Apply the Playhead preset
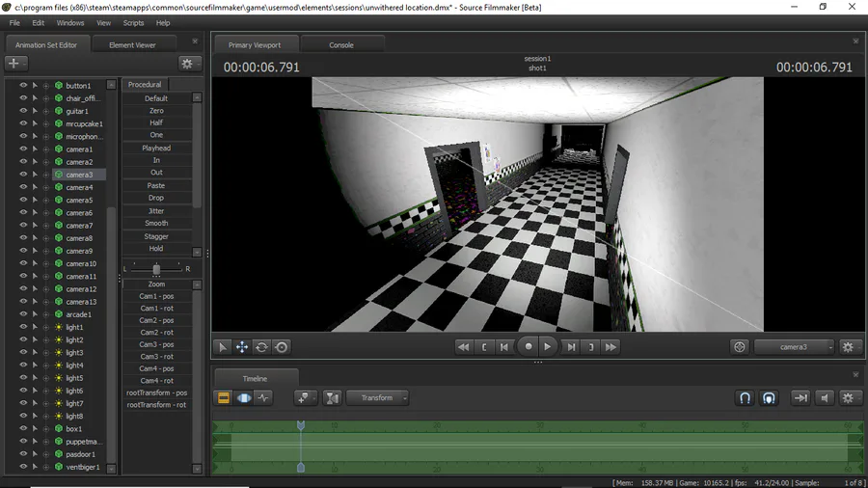 pyautogui.click(x=156, y=149)
